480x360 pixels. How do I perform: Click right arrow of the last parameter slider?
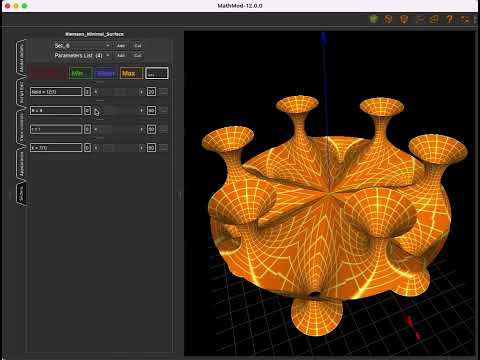point(141,148)
